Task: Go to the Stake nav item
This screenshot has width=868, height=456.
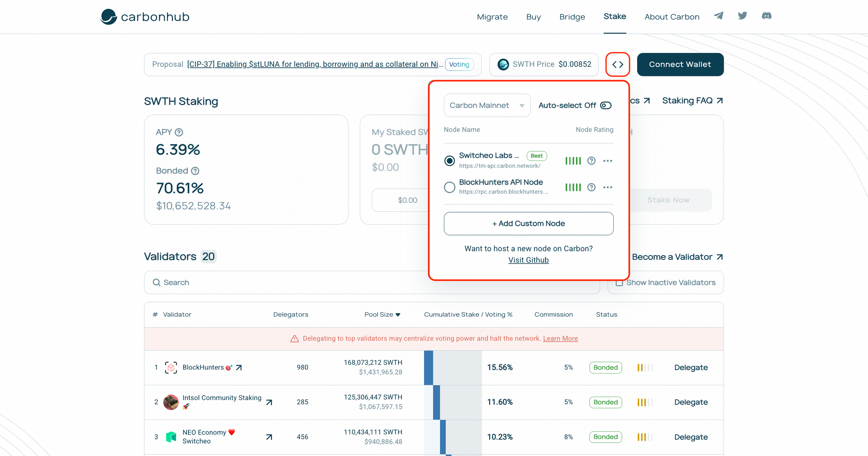Action: (615, 16)
